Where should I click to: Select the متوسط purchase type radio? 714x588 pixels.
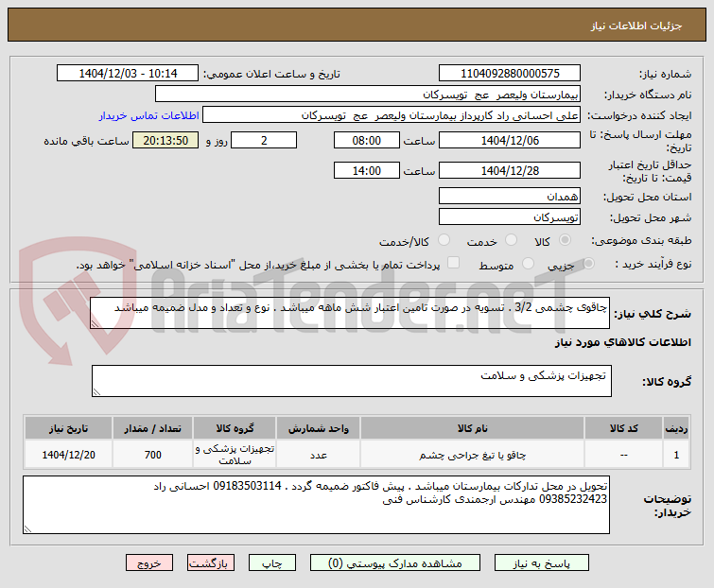click(x=529, y=264)
